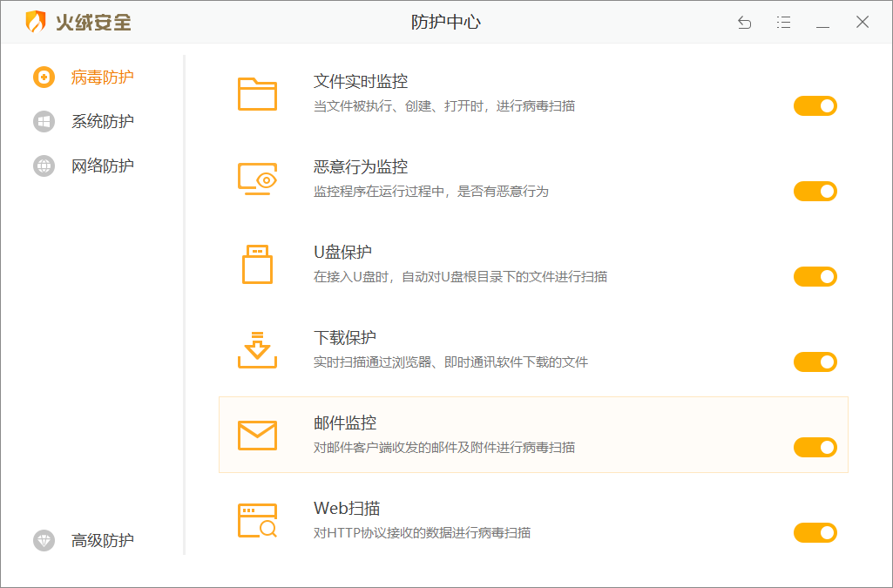893x588 pixels.
Task: Click the 火绒安全 shield logo
Action: [x=37, y=22]
